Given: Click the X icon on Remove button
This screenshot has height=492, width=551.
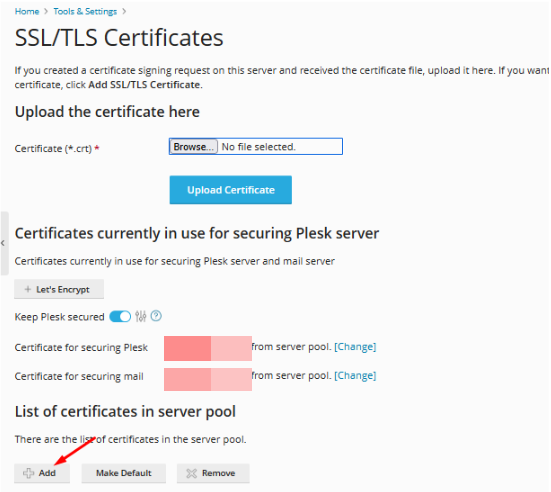Looking at the screenshot, I should coord(192,473).
